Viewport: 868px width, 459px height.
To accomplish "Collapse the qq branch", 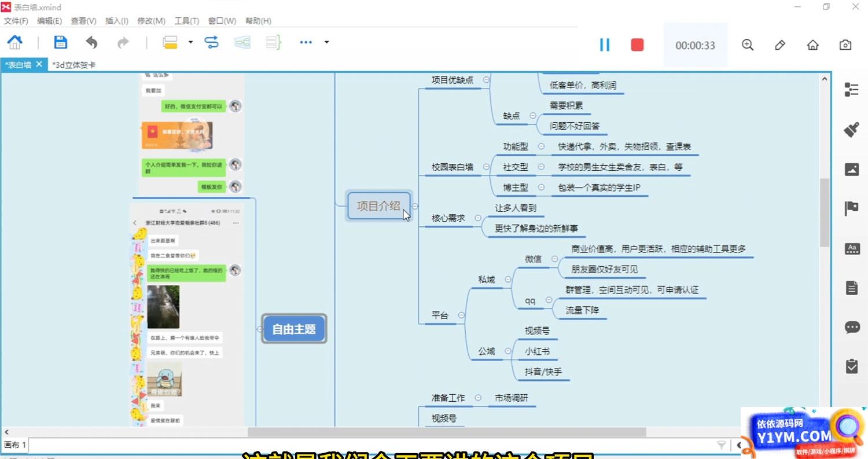I will [x=549, y=300].
